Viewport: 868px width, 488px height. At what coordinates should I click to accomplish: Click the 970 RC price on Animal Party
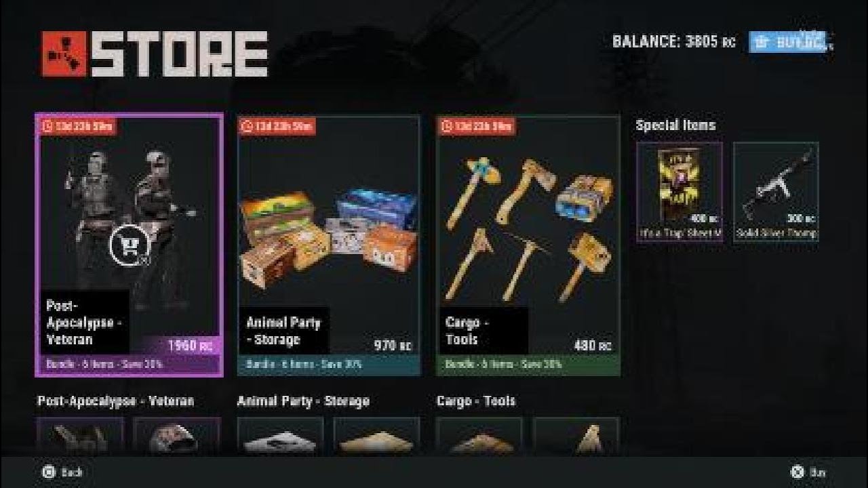[393, 346]
